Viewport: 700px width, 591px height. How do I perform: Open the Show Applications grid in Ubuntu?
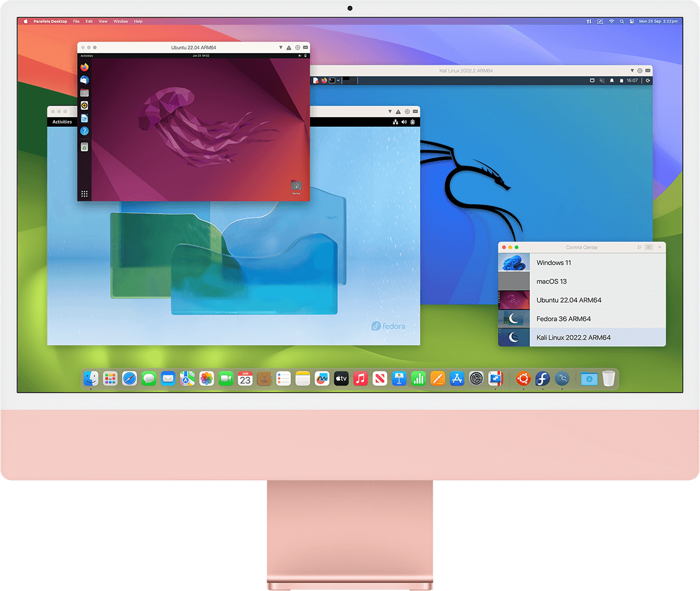click(84, 193)
